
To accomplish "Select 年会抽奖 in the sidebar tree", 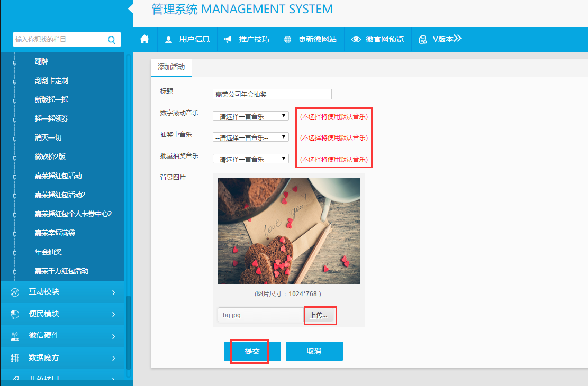I will 48,252.
